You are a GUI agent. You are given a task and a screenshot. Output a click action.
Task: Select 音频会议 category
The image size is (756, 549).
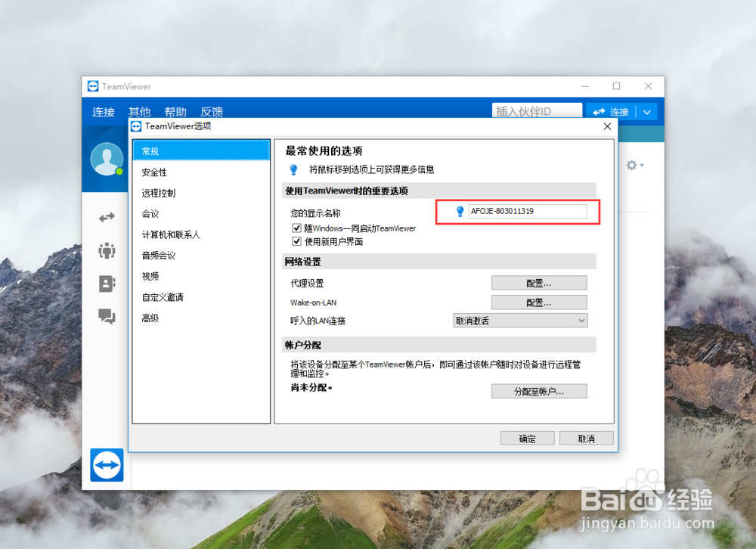(x=201, y=256)
